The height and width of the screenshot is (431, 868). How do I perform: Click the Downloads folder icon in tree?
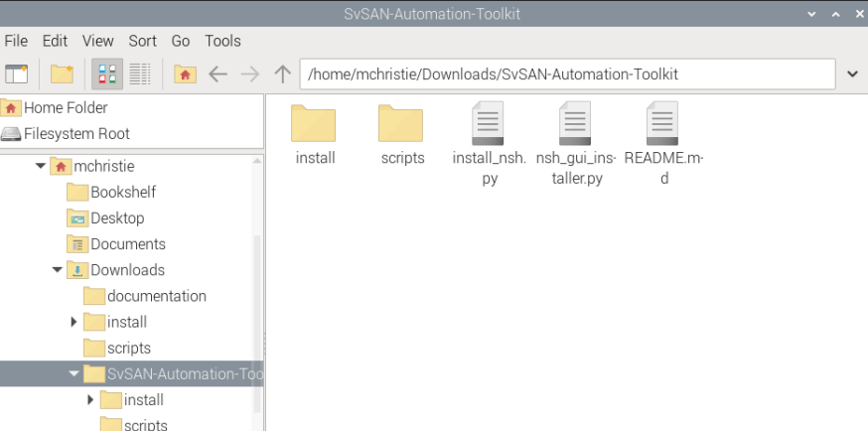[x=77, y=270]
